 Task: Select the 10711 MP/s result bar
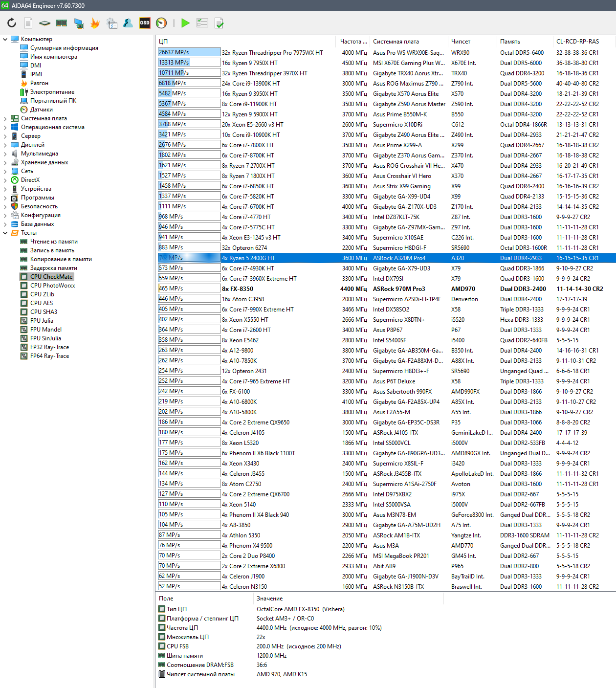coord(189,73)
